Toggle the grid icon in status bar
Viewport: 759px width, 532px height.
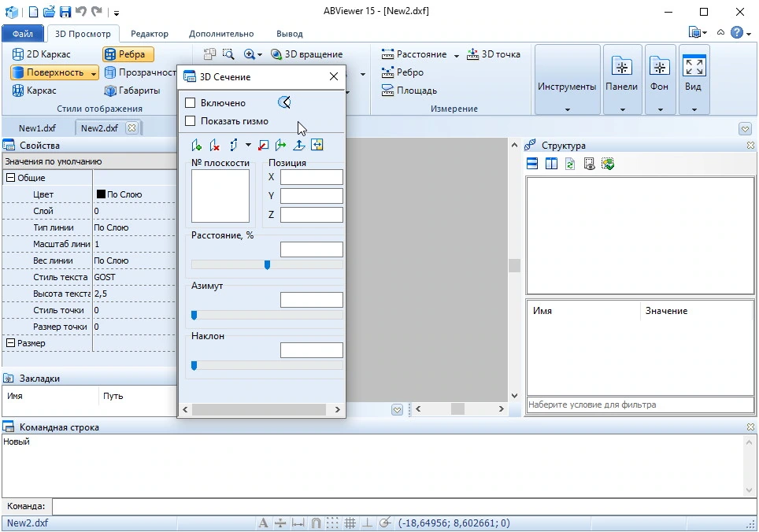[x=350, y=523]
